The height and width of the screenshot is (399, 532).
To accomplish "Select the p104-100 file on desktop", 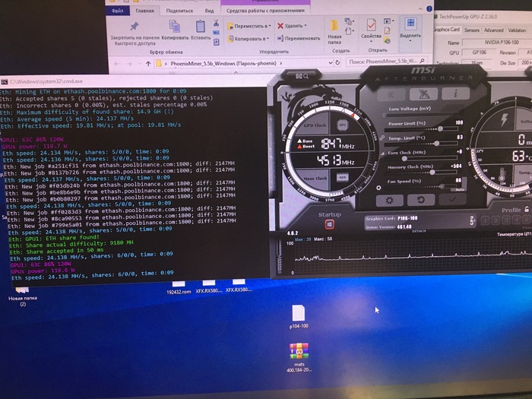I will click(299, 317).
